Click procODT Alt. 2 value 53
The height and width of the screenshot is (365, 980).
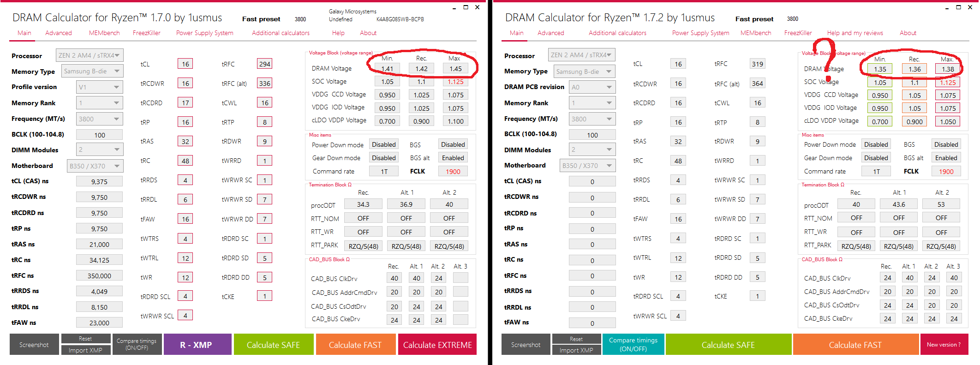[x=941, y=204]
